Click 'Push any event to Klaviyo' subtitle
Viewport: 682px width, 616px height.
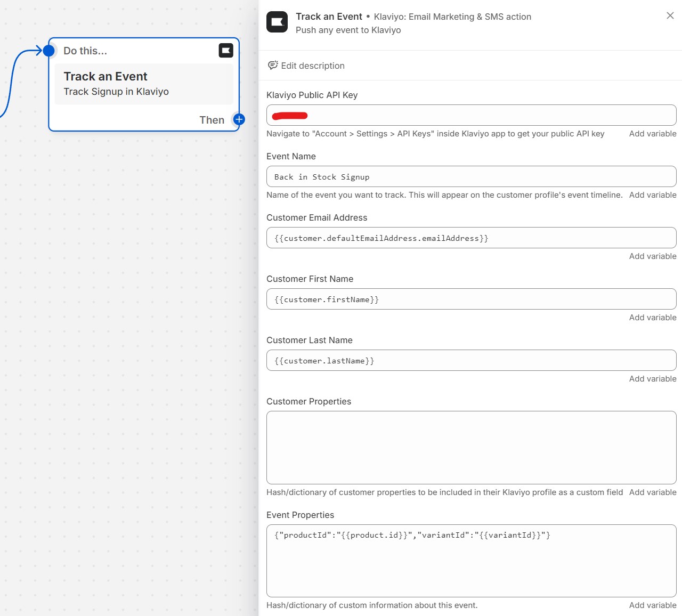coord(348,30)
